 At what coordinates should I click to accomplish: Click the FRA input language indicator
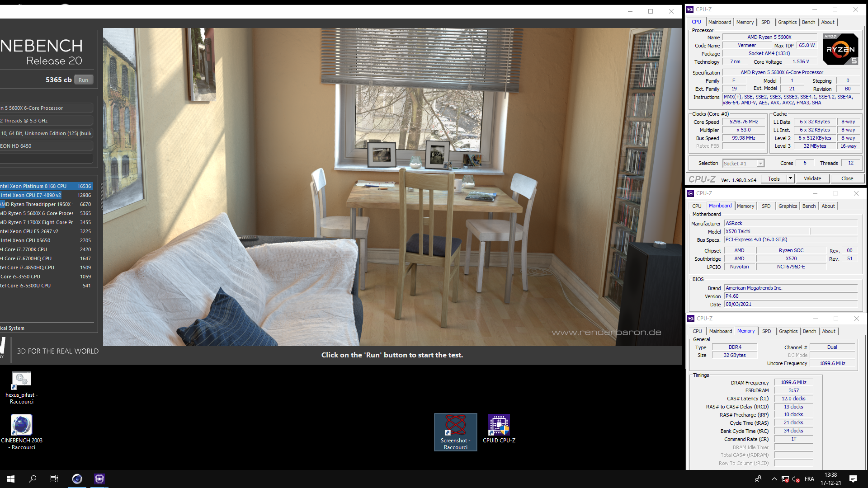click(x=809, y=479)
